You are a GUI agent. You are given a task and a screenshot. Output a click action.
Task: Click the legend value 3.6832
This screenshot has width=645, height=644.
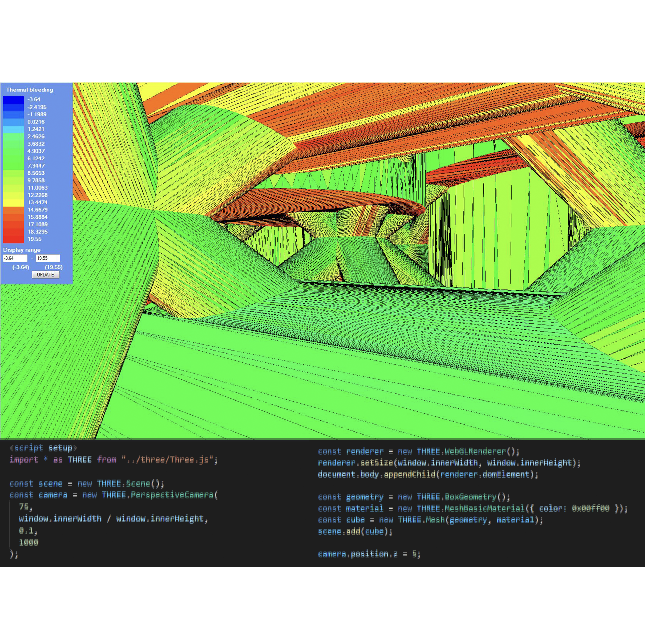tap(36, 143)
